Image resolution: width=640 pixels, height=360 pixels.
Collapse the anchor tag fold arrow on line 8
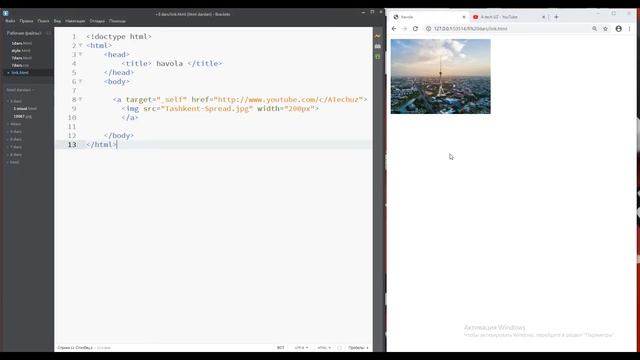(x=80, y=99)
